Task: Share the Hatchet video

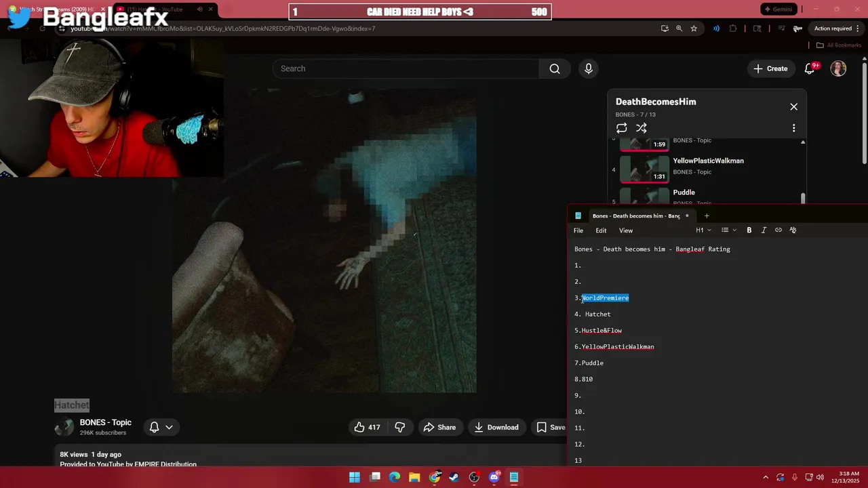Action: point(439,427)
